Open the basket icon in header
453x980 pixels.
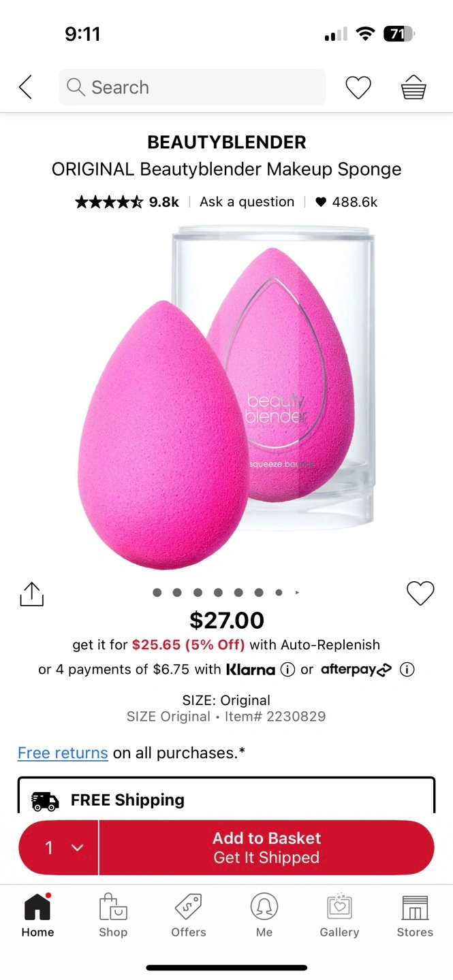point(413,87)
